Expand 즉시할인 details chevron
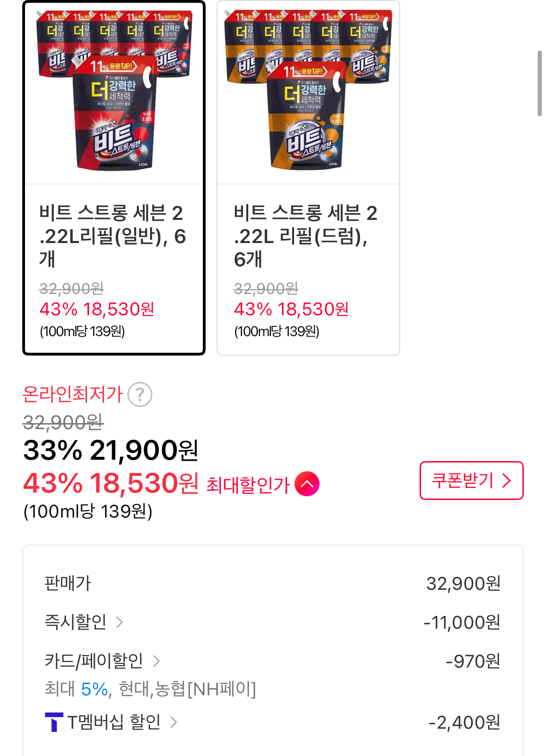Screen dimensions: 546x756 [119, 622]
